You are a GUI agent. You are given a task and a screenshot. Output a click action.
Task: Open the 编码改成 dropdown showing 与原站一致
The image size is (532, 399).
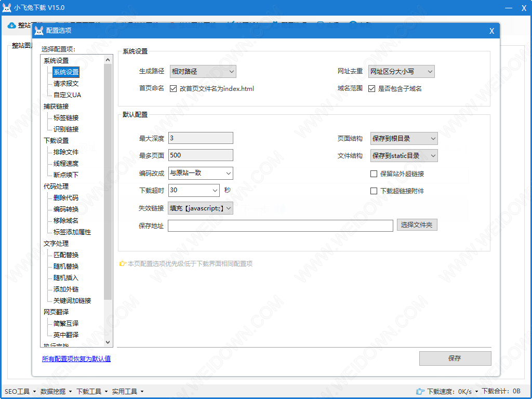(x=201, y=173)
